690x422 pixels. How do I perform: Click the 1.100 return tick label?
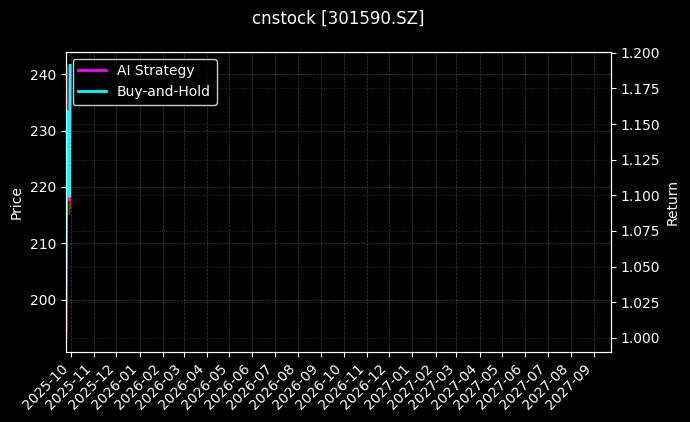tap(638, 196)
